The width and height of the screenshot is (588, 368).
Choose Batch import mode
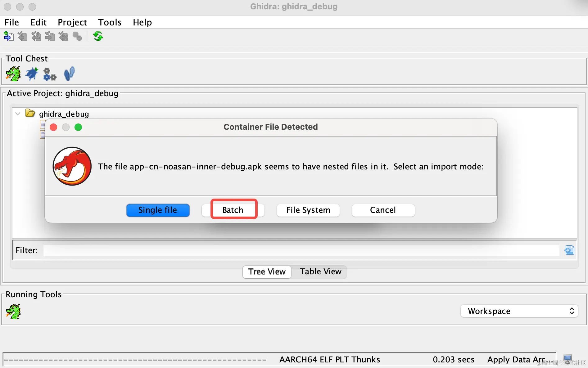(233, 210)
